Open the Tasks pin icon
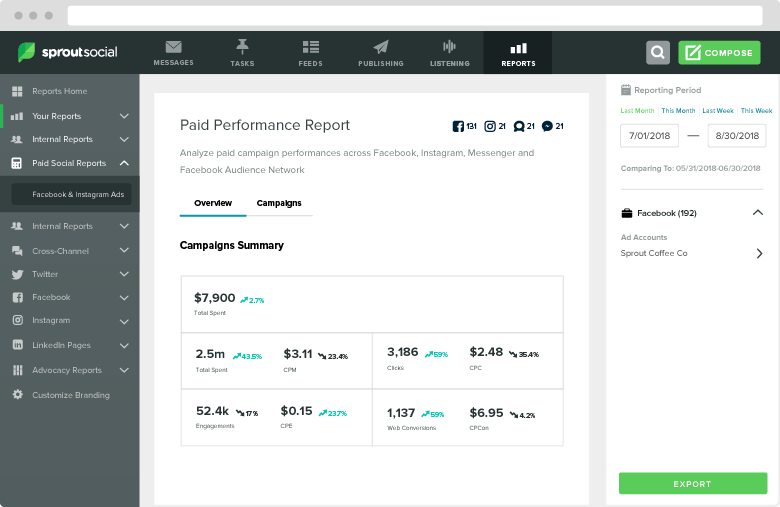The height and width of the screenshot is (507, 780). [242, 48]
